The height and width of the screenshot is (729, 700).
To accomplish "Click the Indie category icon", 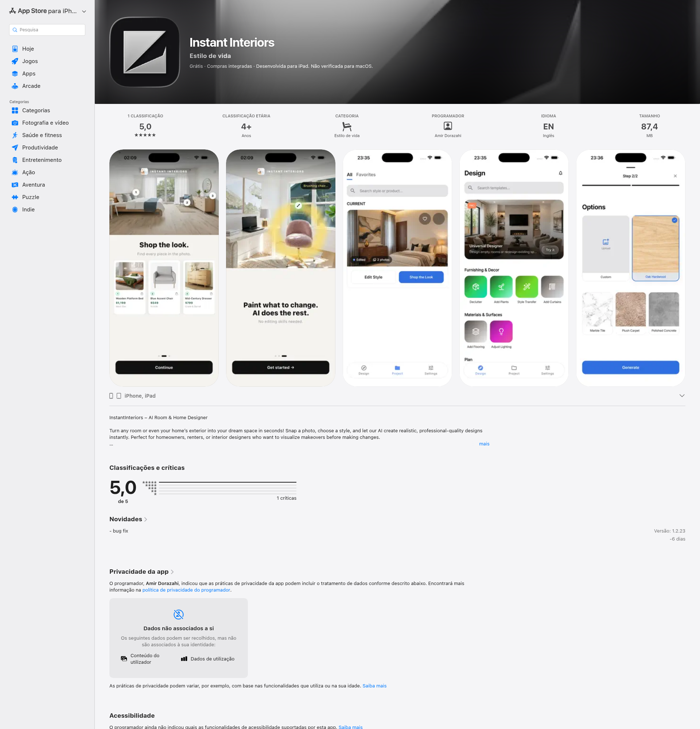I will point(15,209).
